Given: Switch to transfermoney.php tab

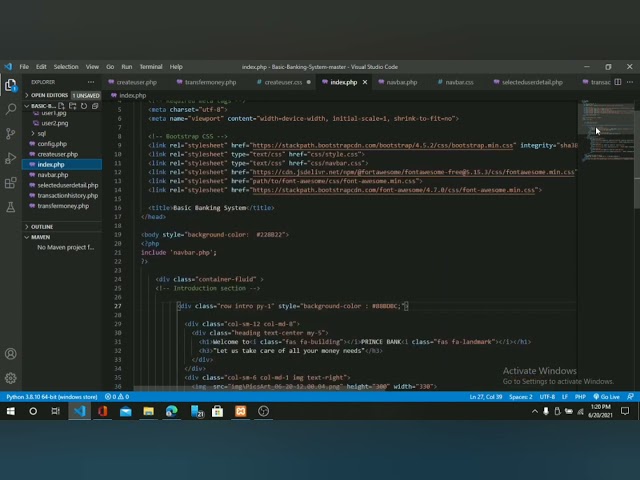Looking at the screenshot, I should pos(211,82).
